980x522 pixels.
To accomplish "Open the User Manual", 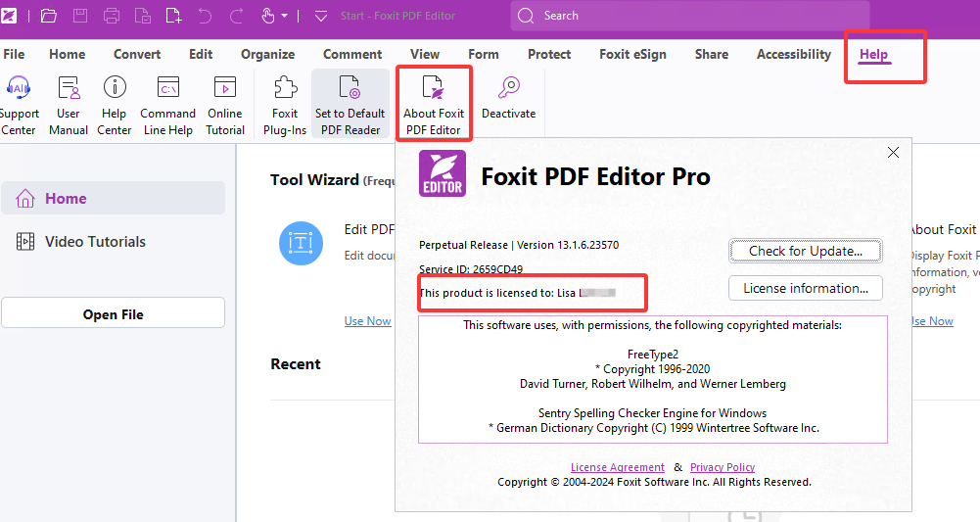I will [x=69, y=105].
